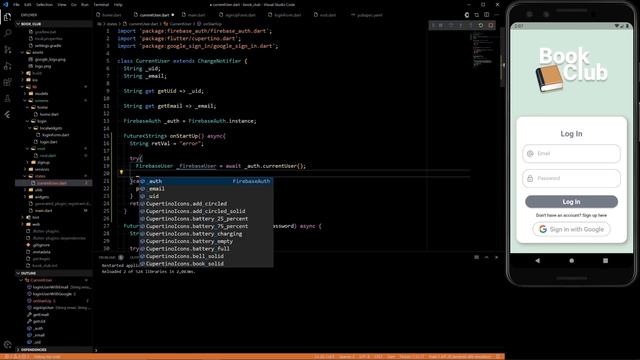The height and width of the screenshot is (360, 640).
Task: Tap Sign in with Google button
Action: (x=571, y=229)
